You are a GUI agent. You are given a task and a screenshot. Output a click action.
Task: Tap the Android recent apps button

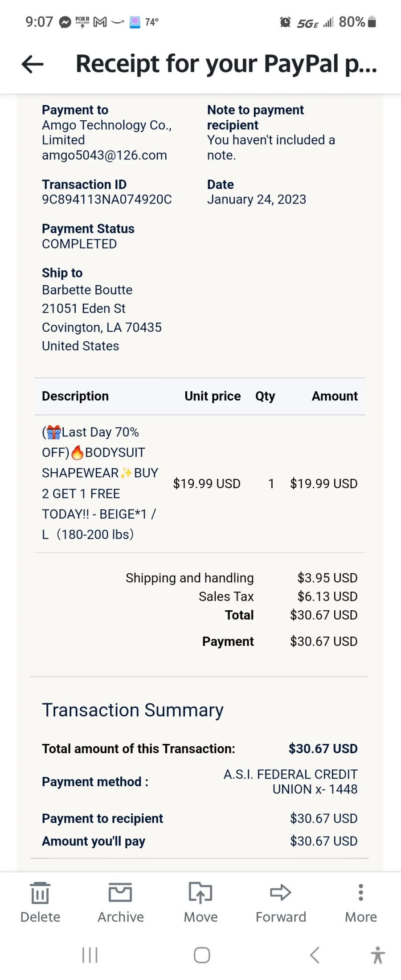[90, 955]
